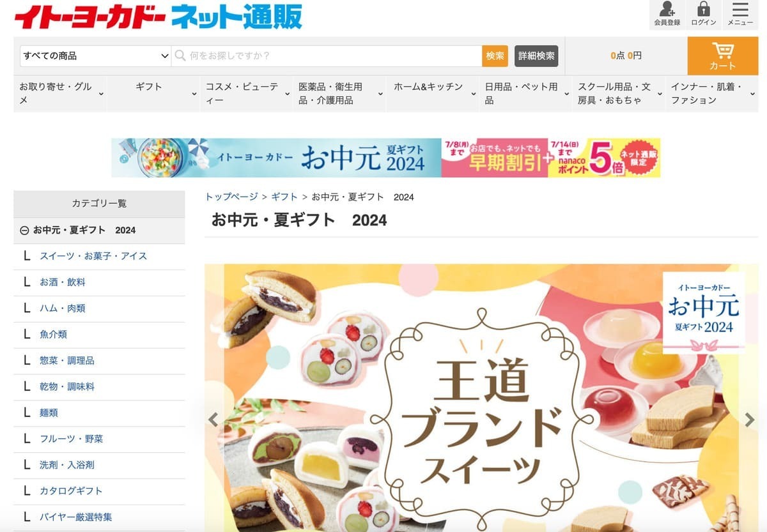Select カタログギフト in category list

71,491
